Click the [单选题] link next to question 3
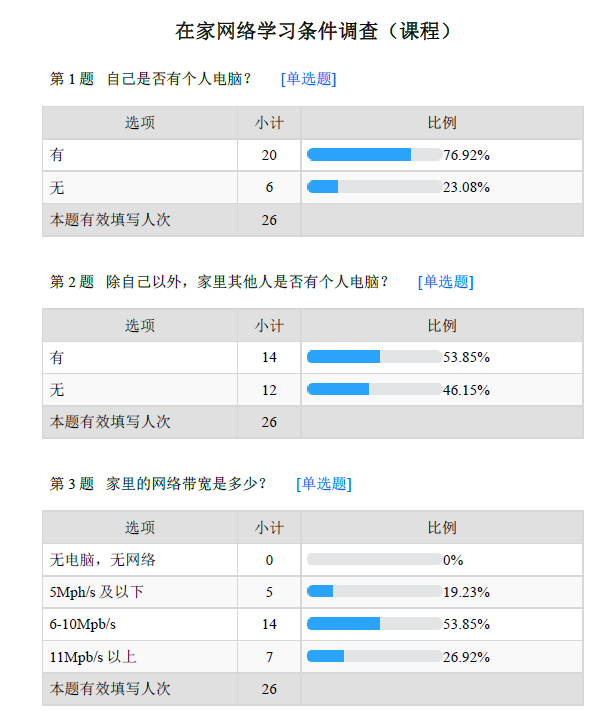611x723 pixels. tap(323, 484)
